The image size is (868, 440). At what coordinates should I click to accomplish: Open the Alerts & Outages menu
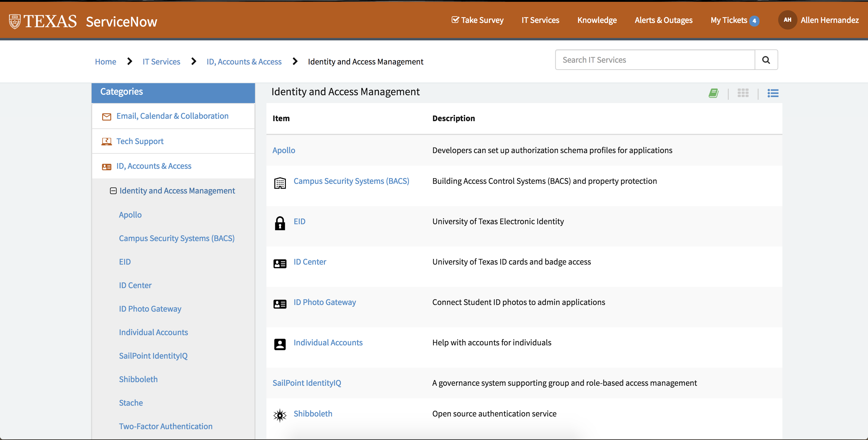(663, 20)
